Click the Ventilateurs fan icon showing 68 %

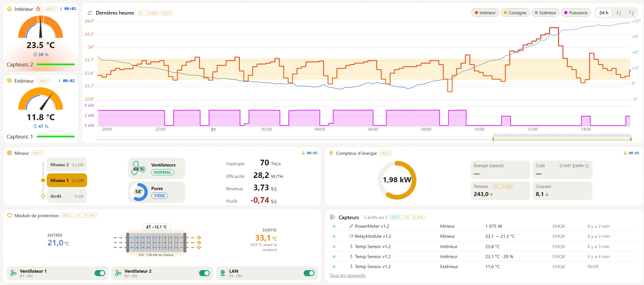[x=138, y=168]
